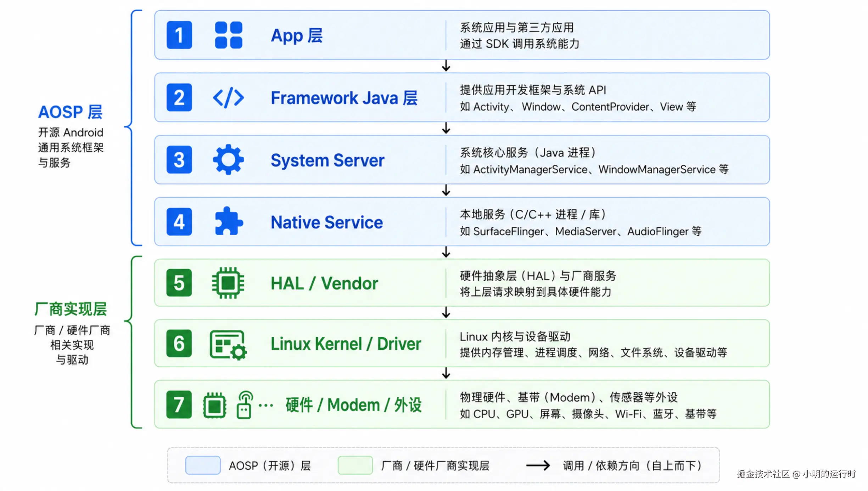This screenshot has height=491, width=868.
Task: Click the legend arrow for call direction
Action: coord(538,465)
